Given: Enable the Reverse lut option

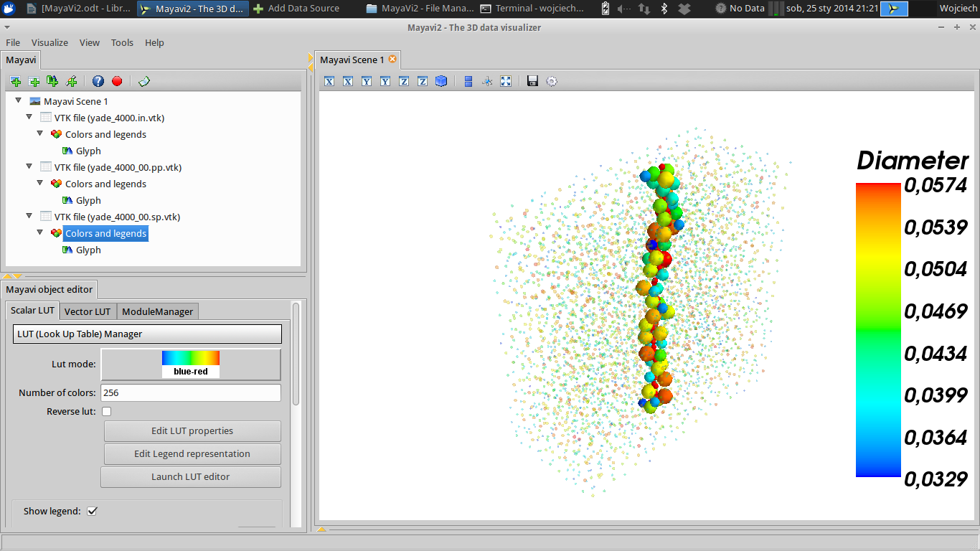Looking at the screenshot, I should coord(106,411).
